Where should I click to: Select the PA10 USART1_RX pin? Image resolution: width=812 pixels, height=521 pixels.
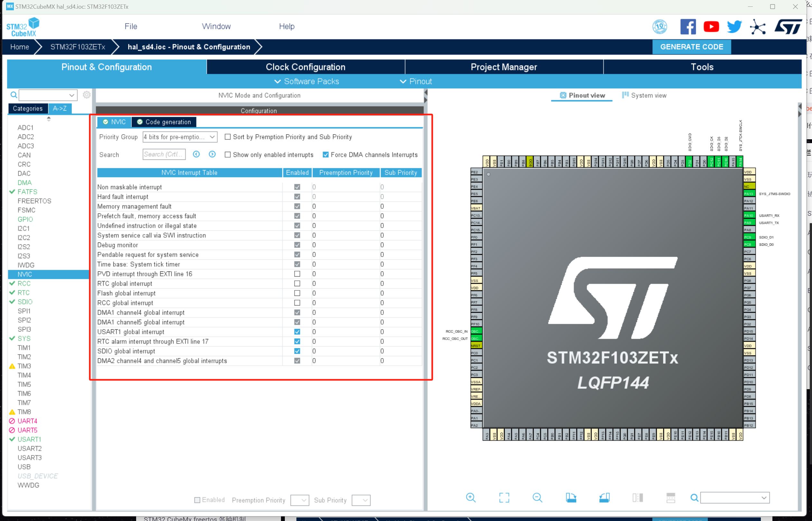click(749, 215)
